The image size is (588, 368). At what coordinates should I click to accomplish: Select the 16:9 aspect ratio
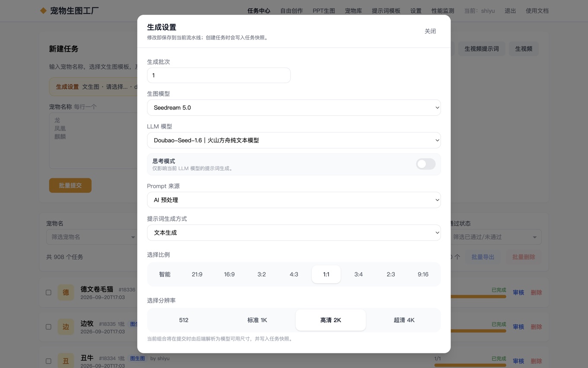229,274
